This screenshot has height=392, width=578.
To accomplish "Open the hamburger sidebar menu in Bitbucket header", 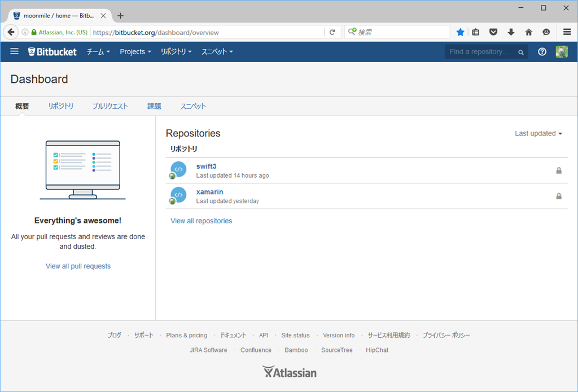I will coord(15,51).
